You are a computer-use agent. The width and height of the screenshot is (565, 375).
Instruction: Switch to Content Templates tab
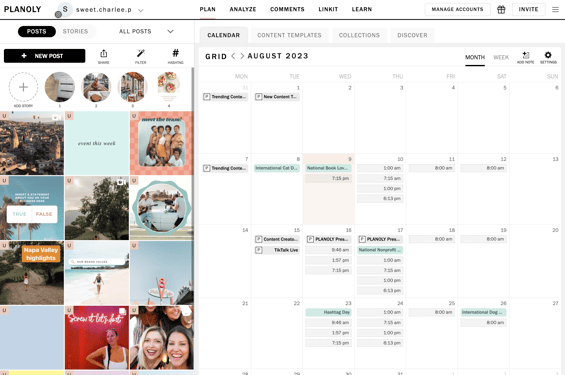pos(289,35)
